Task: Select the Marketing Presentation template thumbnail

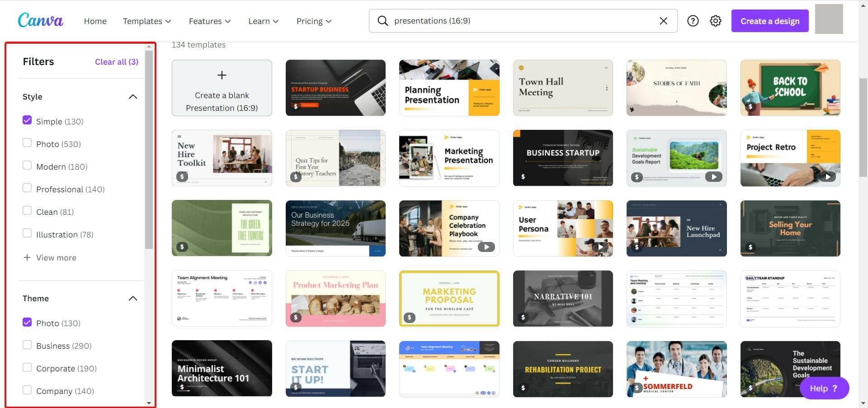Action: pyautogui.click(x=449, y=158)
